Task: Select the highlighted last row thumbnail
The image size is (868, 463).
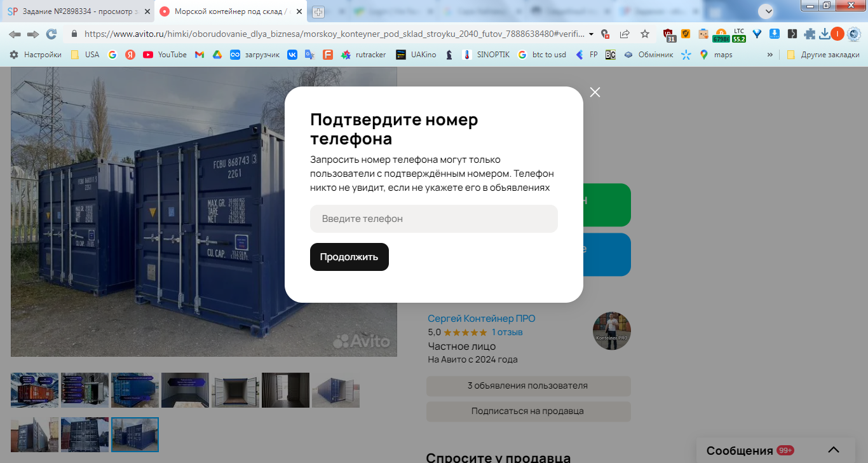Action: pos(135,434)
